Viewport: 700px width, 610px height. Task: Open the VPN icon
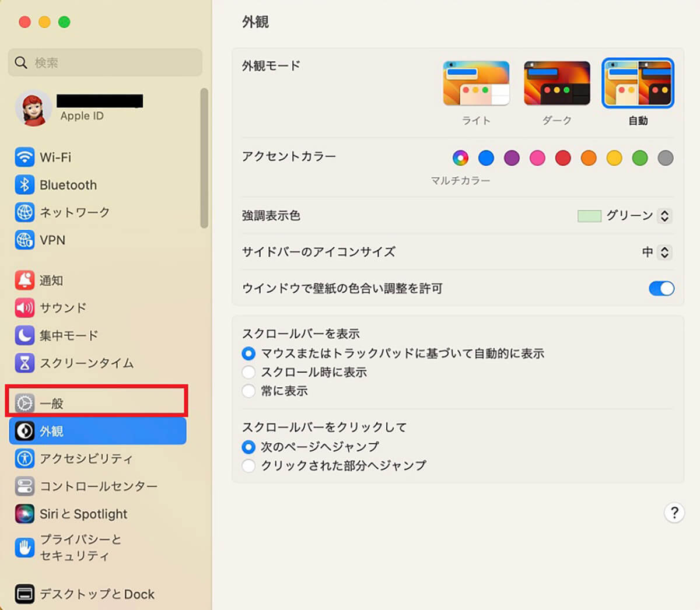pyautogui.click(x=24, y=240)
